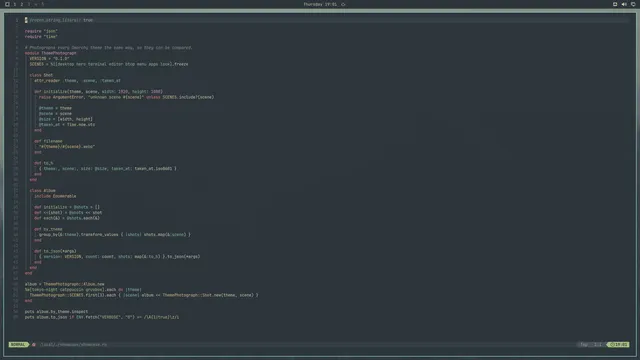Click the "@theme = theme" line

pos(55,108)
